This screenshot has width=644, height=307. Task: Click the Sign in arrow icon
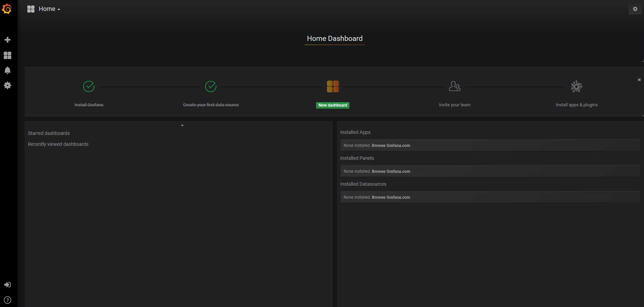click(8, 285)
